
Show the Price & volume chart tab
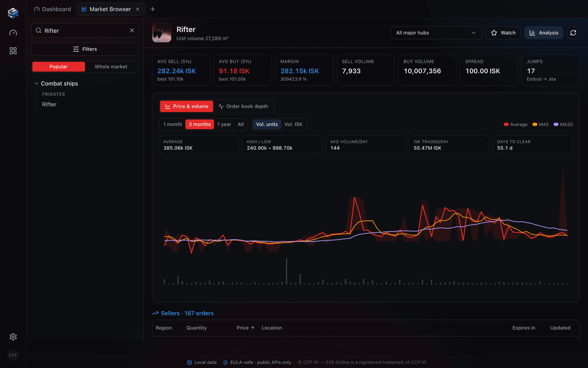tap(187, 106)
